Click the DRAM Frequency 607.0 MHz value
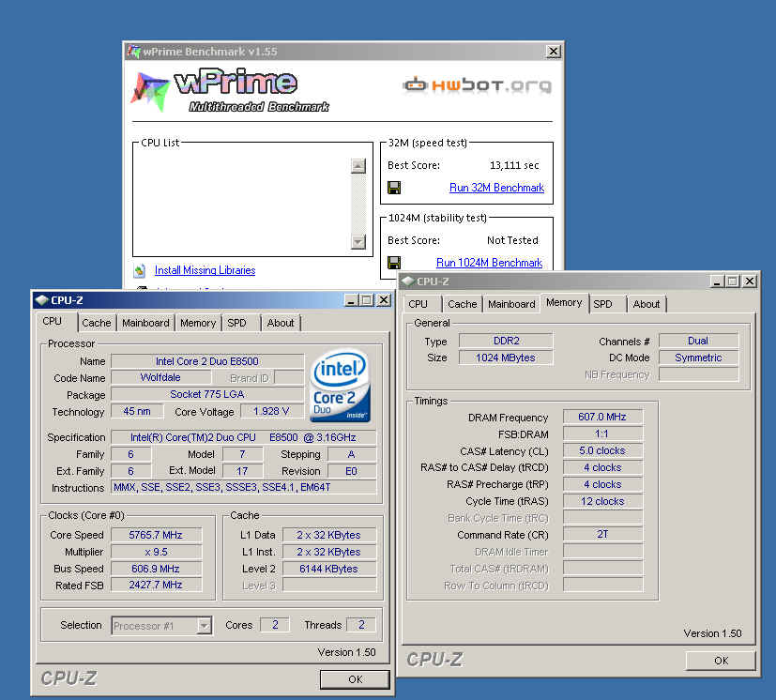Screen dimensions: 776x700 [x=602, y=418]
